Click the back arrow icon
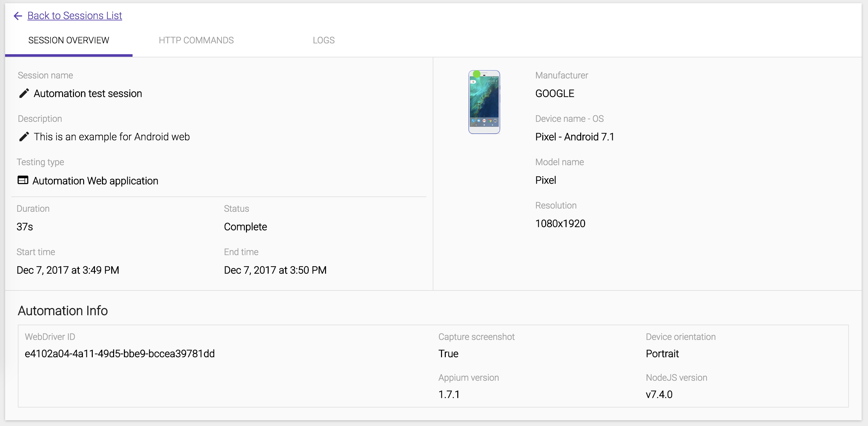868x426 pixels. pyautogui.click(x=18, y=16)
